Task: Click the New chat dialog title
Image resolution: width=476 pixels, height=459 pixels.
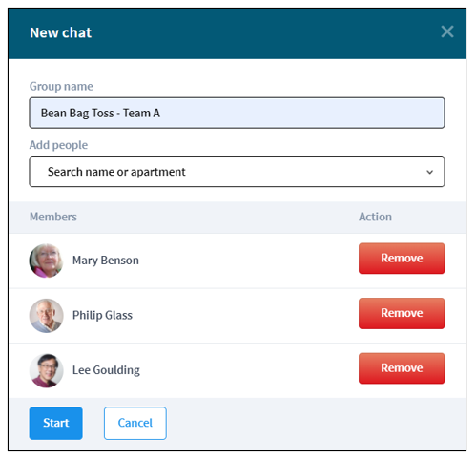Action: 60,32
